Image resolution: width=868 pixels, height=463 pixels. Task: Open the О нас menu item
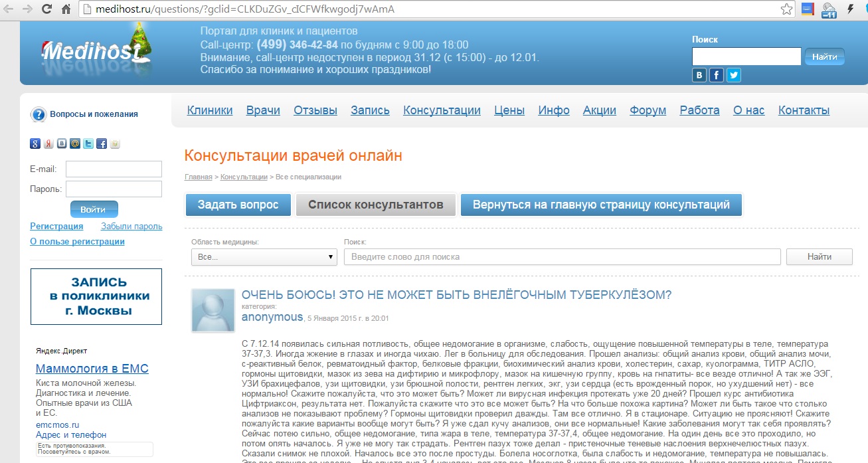coord(749,110)
